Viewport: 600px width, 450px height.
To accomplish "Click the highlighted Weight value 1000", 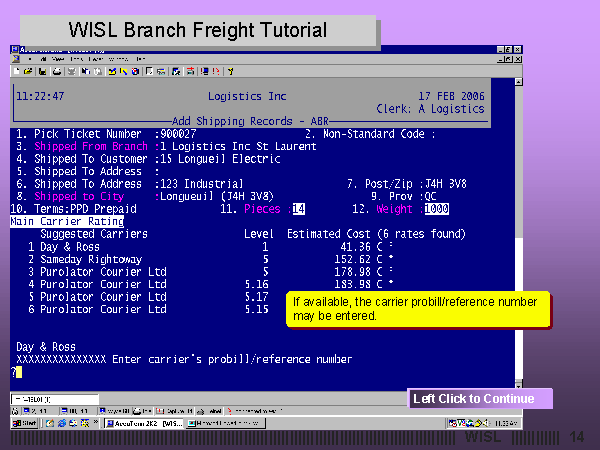I will pos(437,209).
